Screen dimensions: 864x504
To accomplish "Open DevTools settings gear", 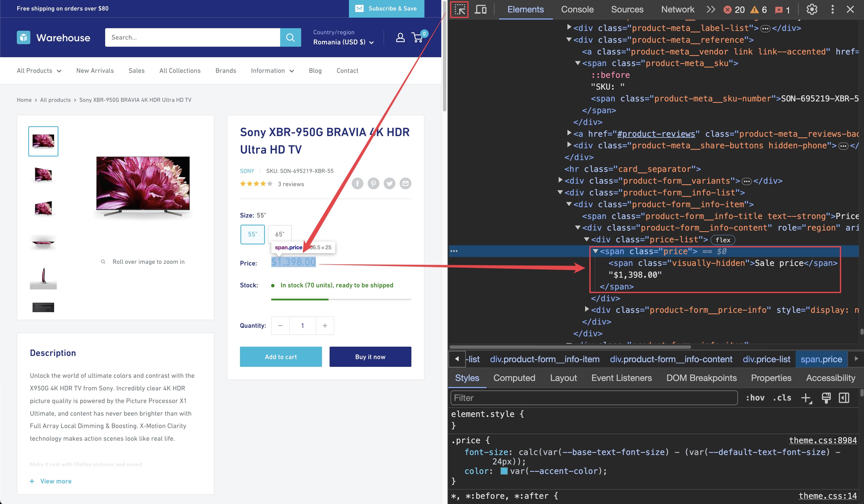I will 812,9.
